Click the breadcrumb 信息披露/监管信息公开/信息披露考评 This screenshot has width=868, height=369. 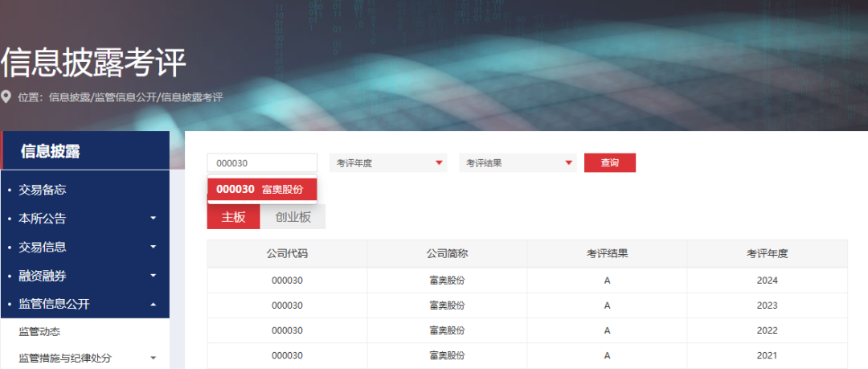136,97
